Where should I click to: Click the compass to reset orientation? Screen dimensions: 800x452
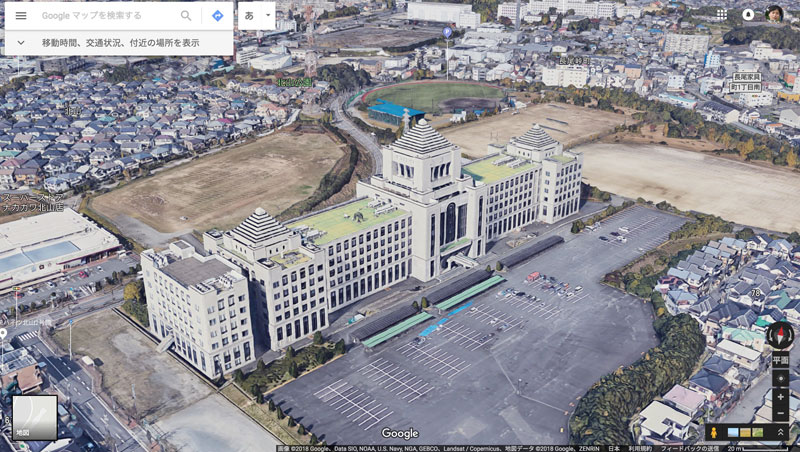[x=780, y=336]
